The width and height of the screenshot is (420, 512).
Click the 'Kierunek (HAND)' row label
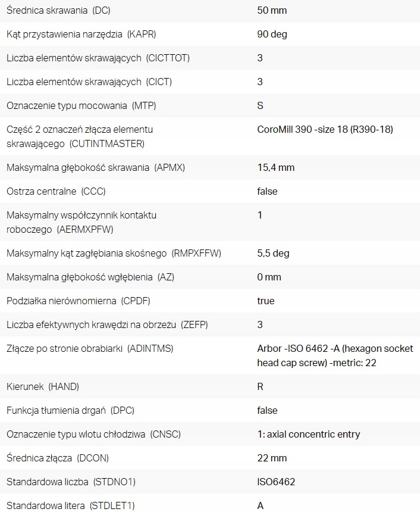click(x=42, y=386)
